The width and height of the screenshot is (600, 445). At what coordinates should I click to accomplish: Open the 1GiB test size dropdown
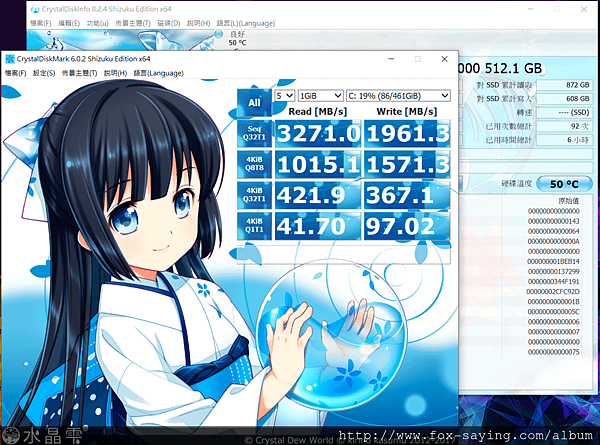tap(320, 96)
